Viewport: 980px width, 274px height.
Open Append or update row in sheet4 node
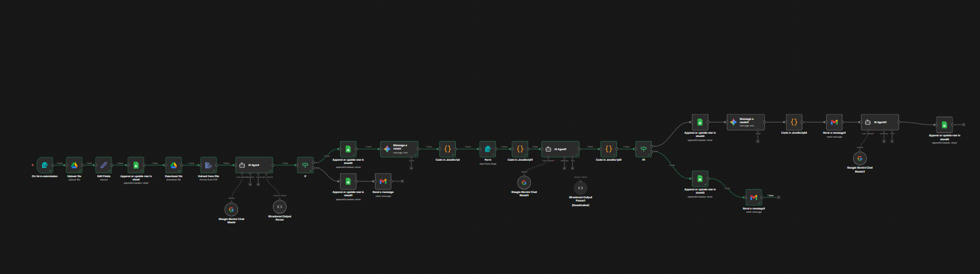(x=700, y=123)
